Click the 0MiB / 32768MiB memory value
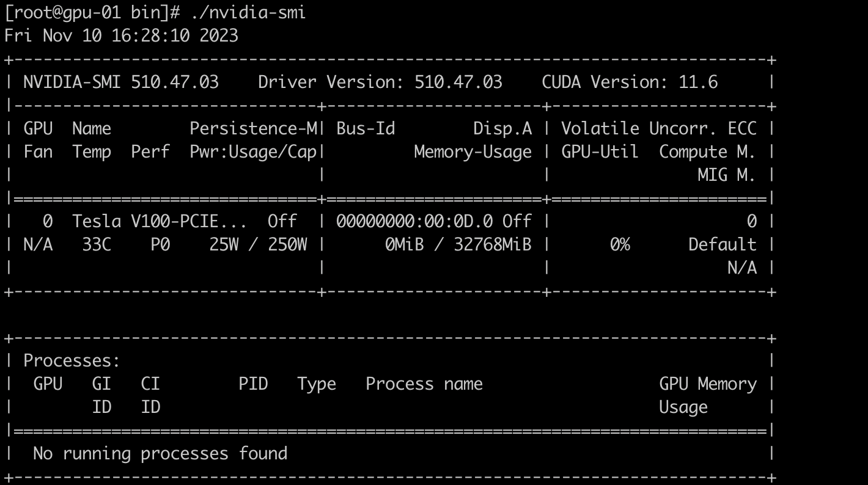The image size is (868, 485). (x=458, y=244)
